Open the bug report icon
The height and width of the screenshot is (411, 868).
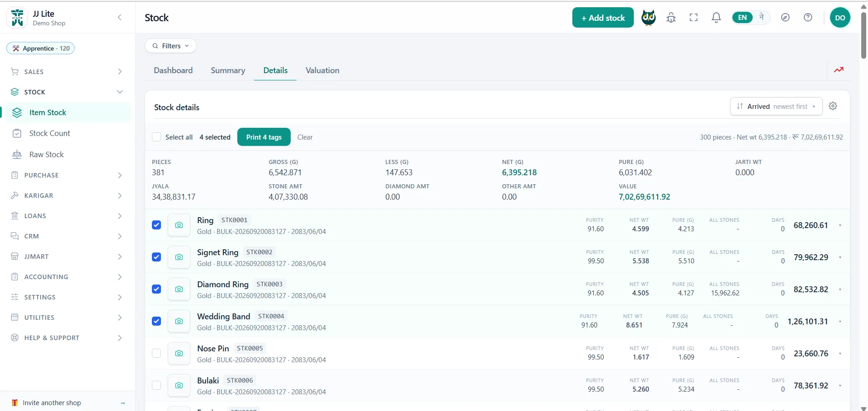click(671, 18)
